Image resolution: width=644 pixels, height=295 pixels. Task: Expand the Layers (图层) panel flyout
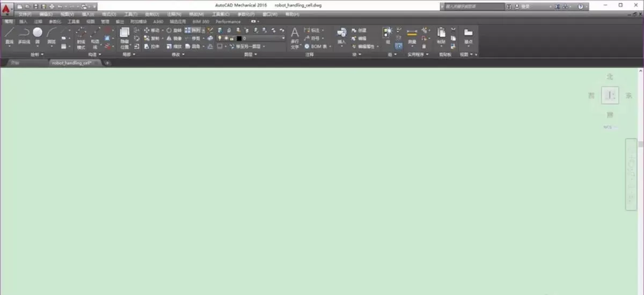[251, 54]
